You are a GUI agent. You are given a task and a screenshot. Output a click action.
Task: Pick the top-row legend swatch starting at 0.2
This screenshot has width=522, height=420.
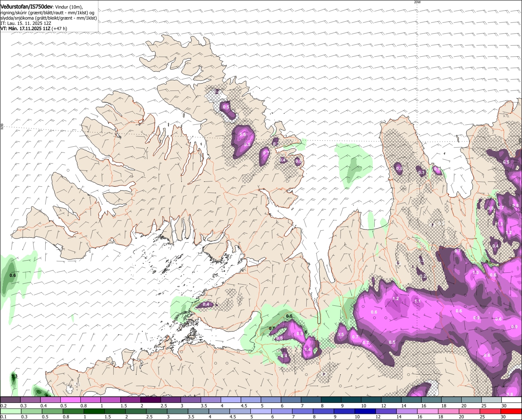coord(10,400)
